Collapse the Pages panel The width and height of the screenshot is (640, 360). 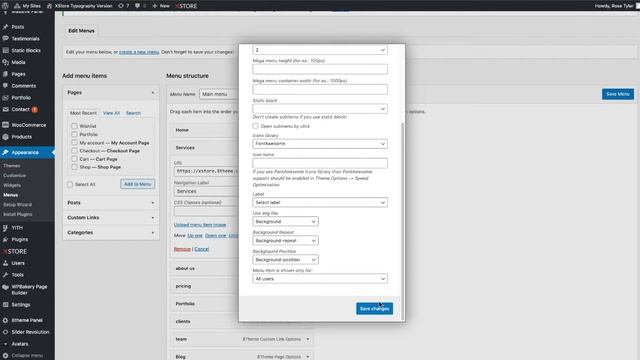coord(111,93)
